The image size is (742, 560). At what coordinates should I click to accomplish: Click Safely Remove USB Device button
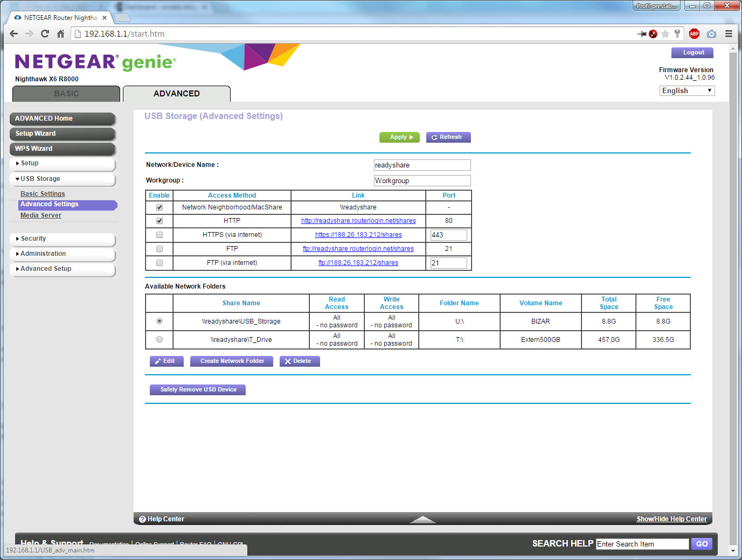point(198,390)
